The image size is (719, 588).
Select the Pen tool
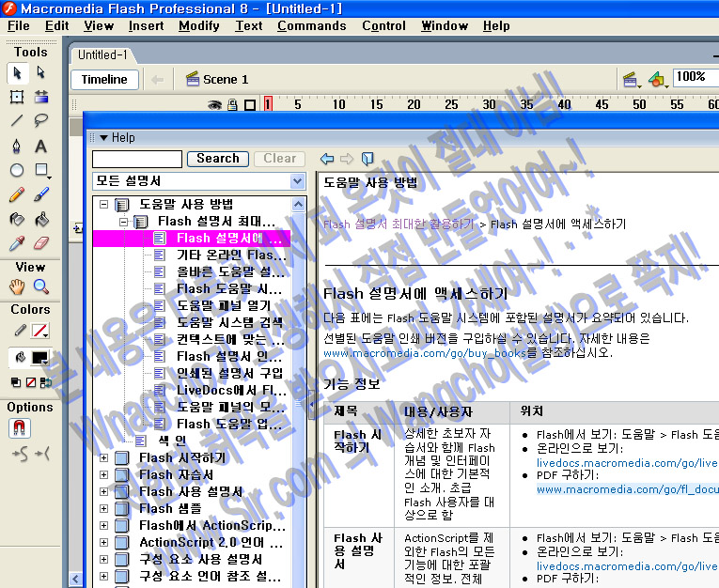click(17, 146)
